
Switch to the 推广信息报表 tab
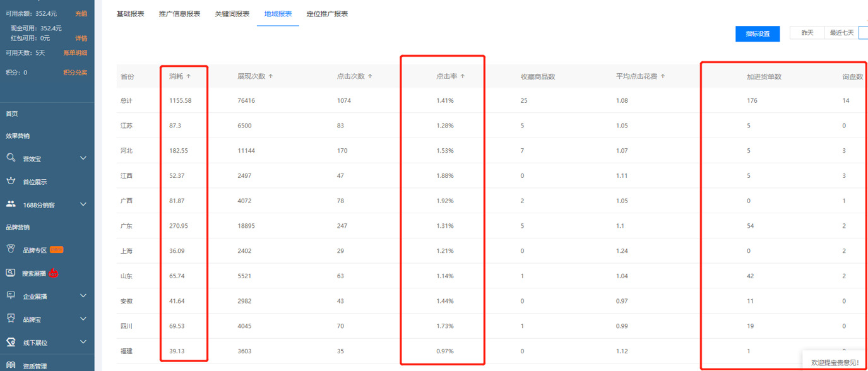(179, 14)
